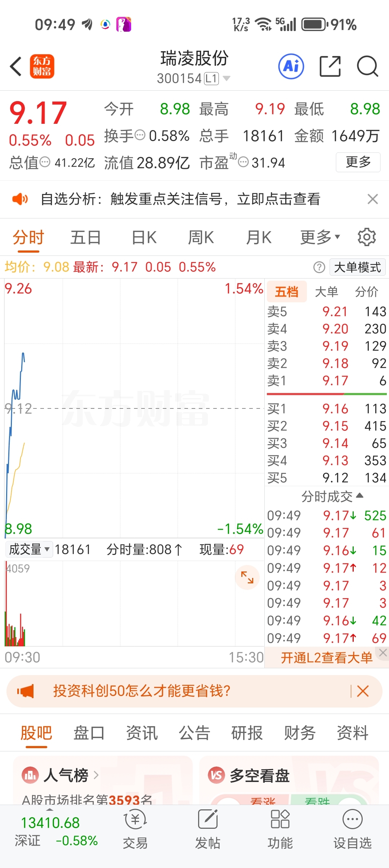This screenshot has width=389, height=868.
Task: Switch order panel to 大单 view
Action: [x=326, y=292]
